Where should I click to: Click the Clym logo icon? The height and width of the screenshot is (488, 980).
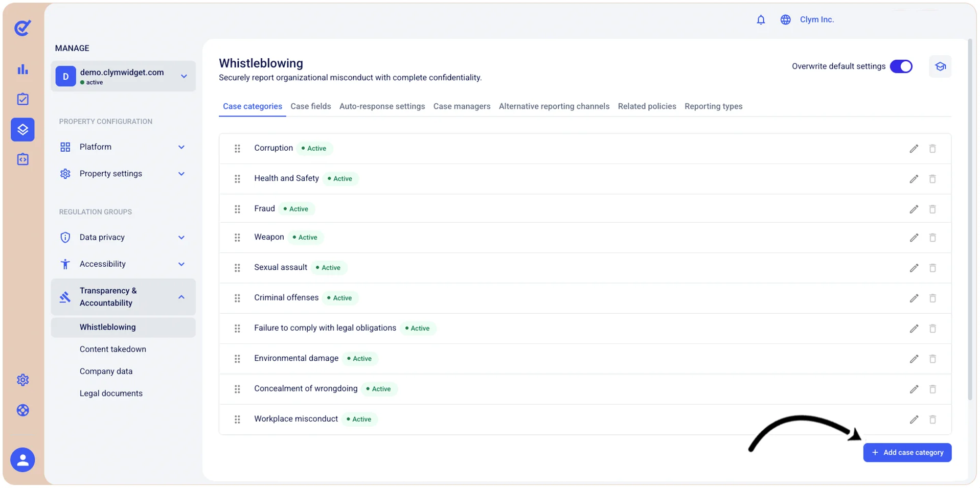pyautogui.click(x=22, y=28)
